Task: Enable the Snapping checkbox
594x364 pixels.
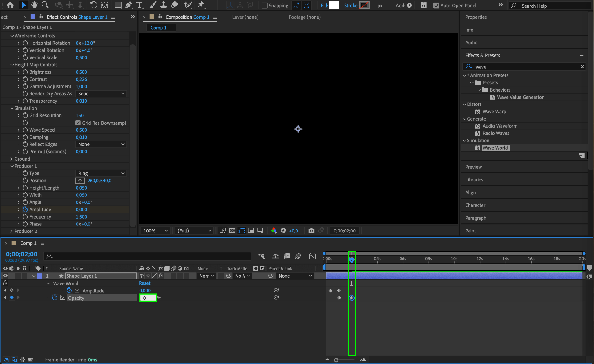Action: point(265,6)
